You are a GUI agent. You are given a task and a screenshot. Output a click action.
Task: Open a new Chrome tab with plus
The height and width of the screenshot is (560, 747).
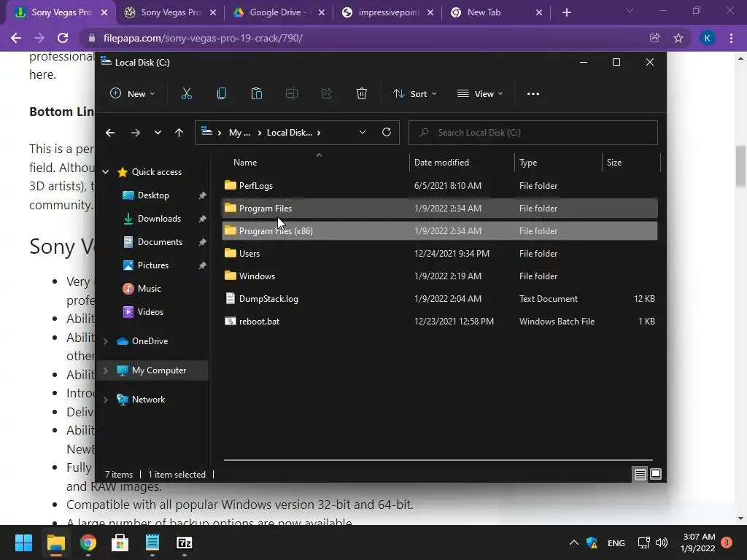coord(566,12)
